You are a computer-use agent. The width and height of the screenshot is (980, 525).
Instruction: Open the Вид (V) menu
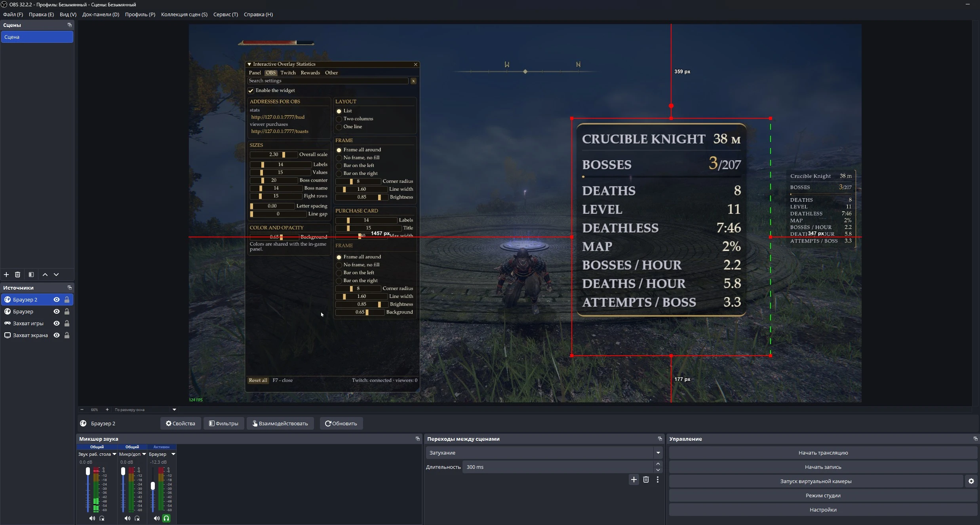click(x=68, y=15)
